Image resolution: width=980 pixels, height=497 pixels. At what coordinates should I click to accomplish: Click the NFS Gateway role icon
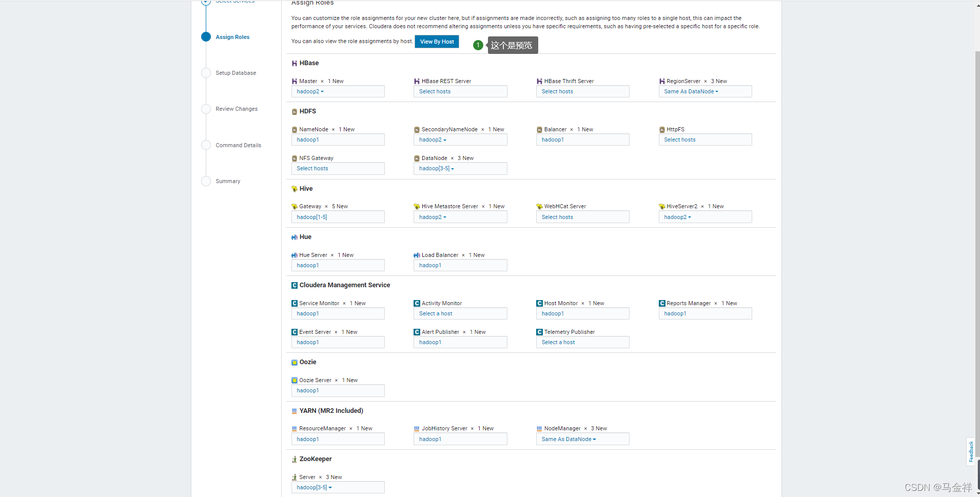click(295, 158)
